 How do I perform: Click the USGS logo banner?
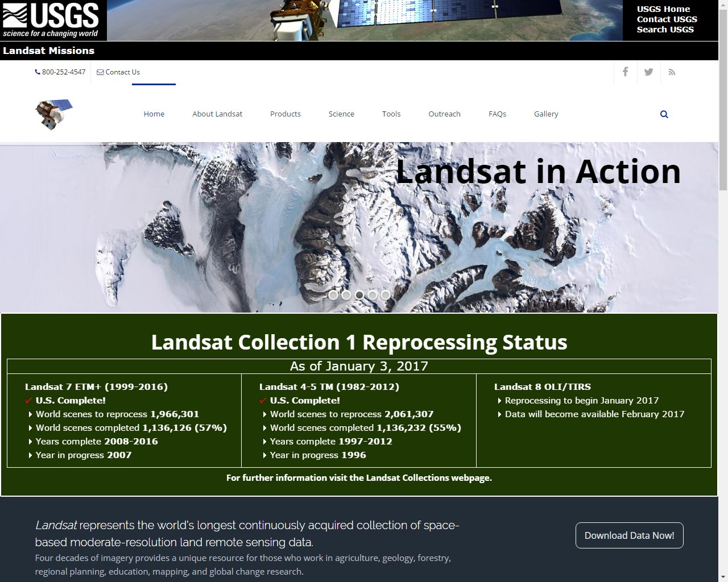[52, 20]
